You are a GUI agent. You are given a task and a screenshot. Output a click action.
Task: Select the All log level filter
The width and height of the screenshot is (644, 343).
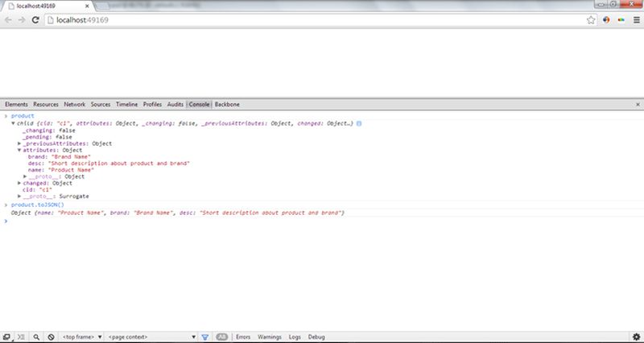[222, 337]
